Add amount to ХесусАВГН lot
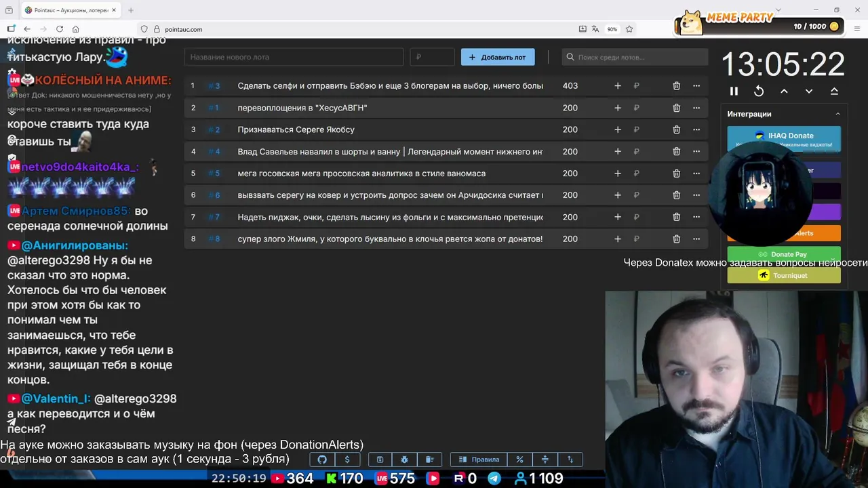Viewport: 868px width, 488px height. tap(618, 108)
